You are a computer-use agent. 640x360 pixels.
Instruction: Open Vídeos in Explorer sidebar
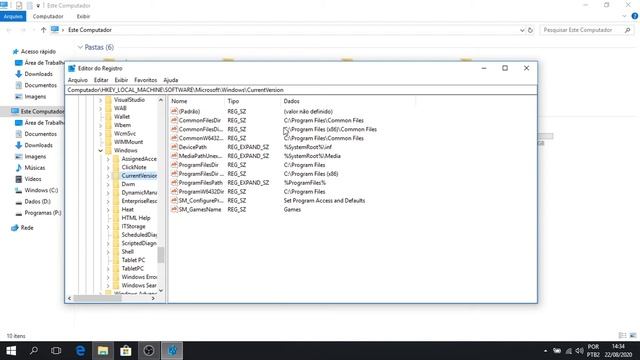pos(33,179)
